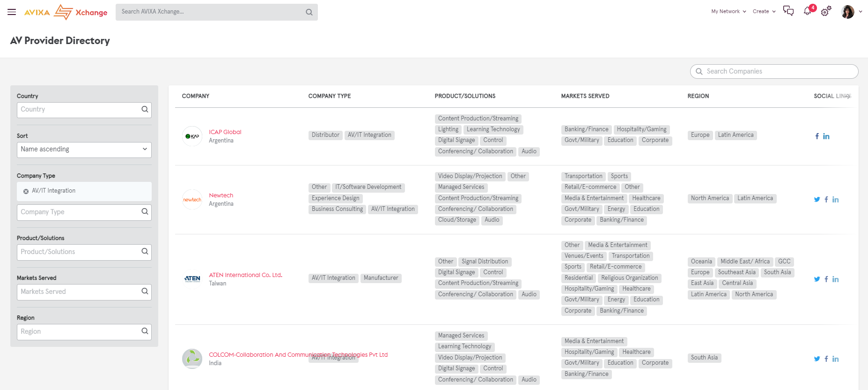868x390 pixels.
Task: Click the Cloud/Storage tag
Action: (x=457, y=220)
